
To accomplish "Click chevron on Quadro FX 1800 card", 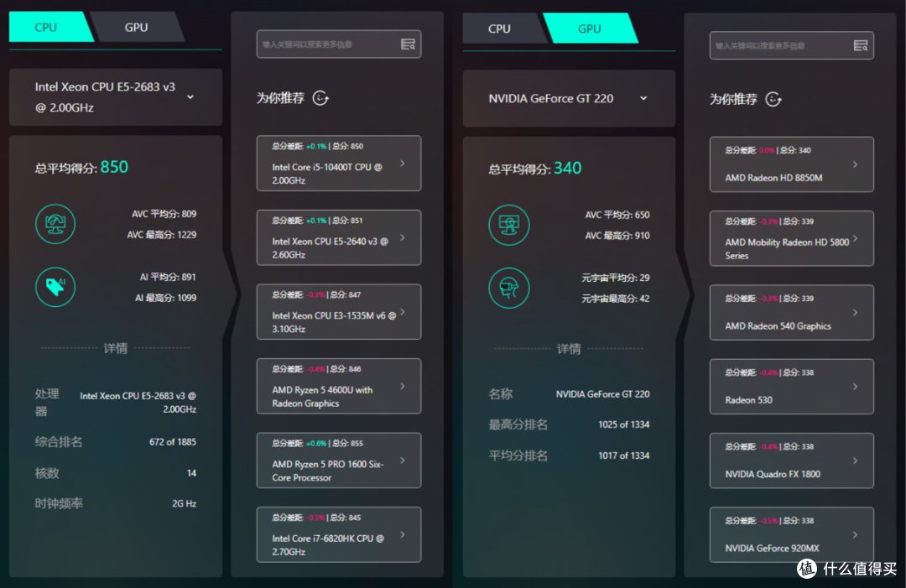I will click(x=855, y=461).
